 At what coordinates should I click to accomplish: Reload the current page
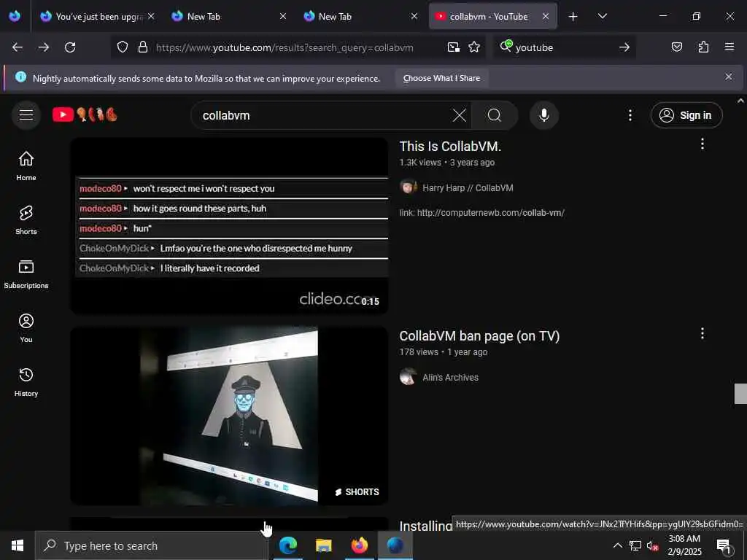[x=70, y=47]
